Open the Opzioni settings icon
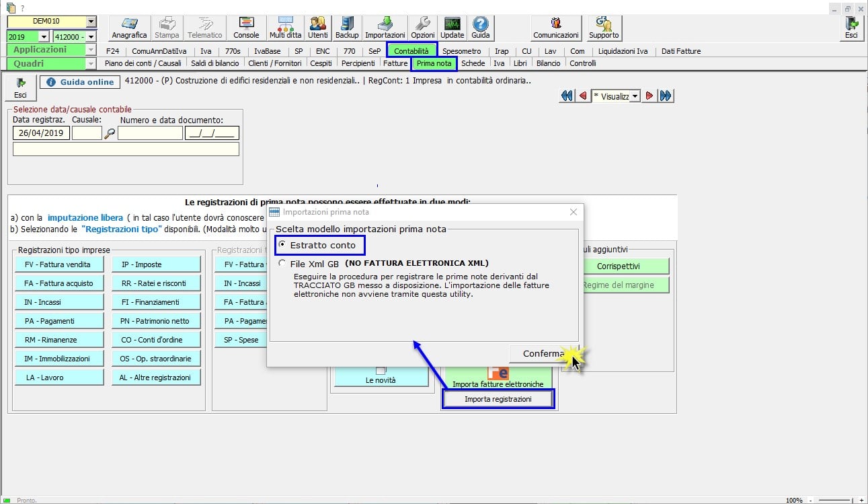The height and width of the screenshot is (504, 868). [422, 28]
